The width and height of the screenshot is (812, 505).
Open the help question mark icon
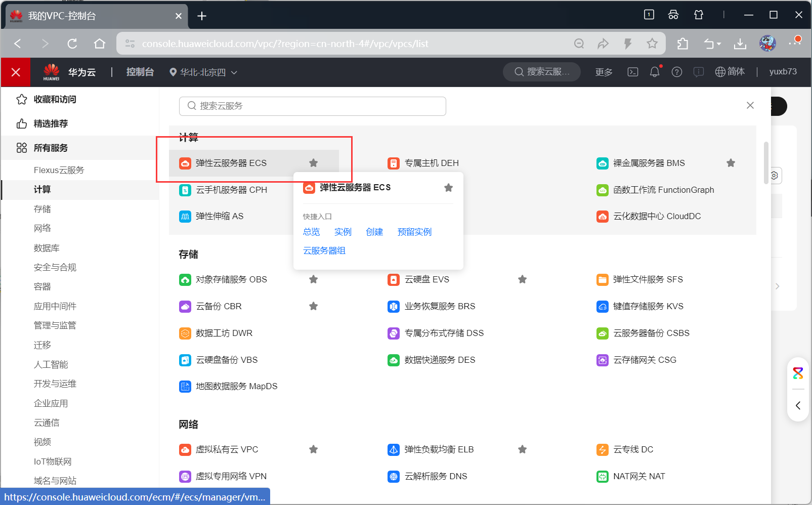click(x=677, y=72)
